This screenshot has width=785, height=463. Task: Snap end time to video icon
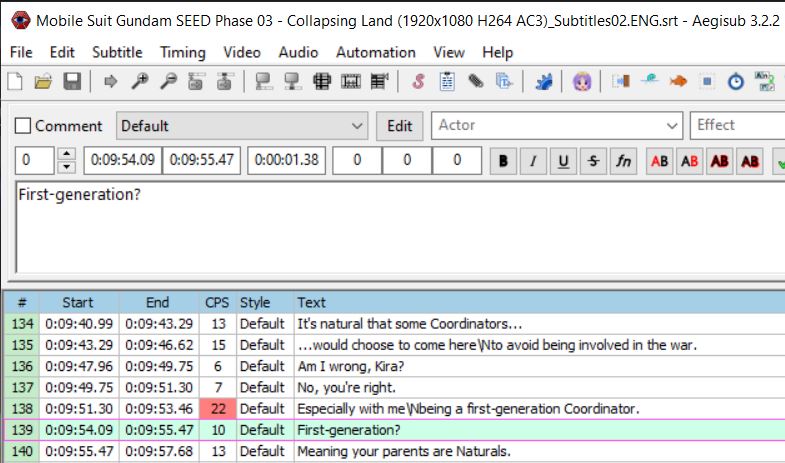tap(293, 81)
